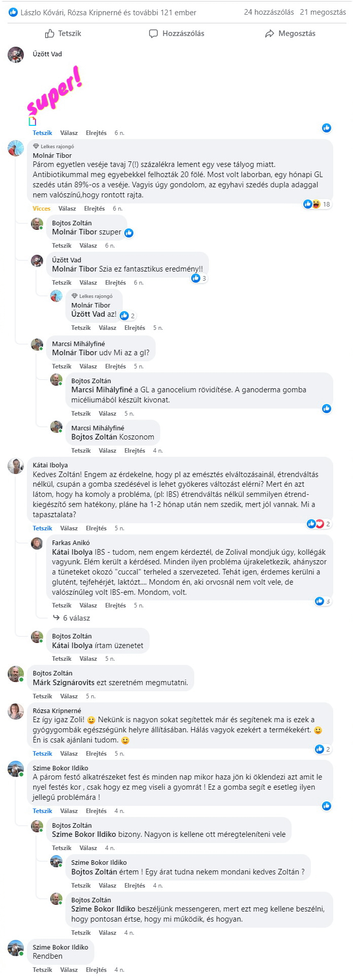Click the heart reaction on Kátai Ibolya's comment
Image resolution: width=353 pixels, height=980 pixels.
point(320,524)
